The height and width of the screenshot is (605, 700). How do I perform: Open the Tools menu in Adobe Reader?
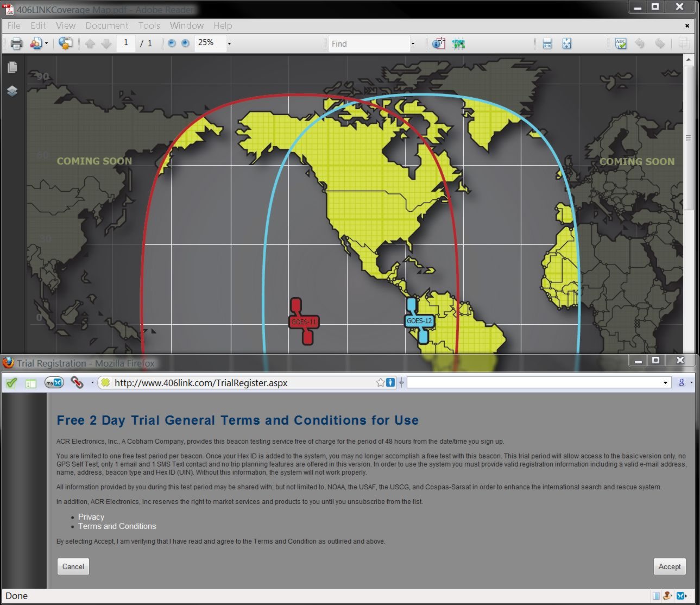[x=149, y=26]
